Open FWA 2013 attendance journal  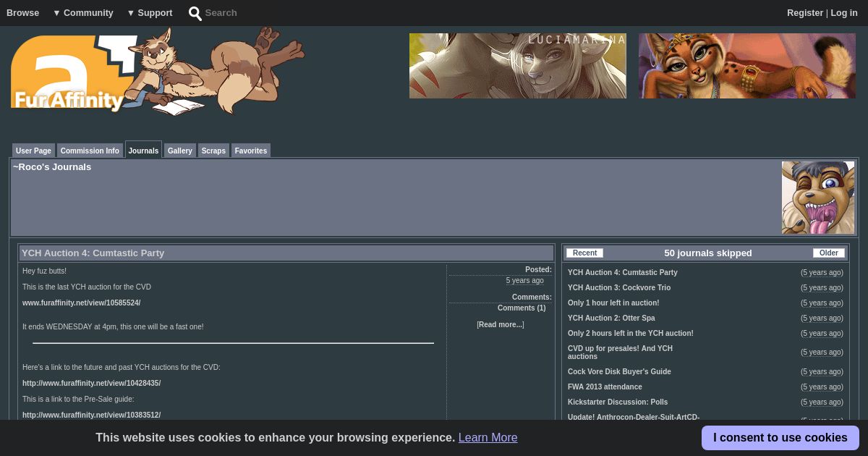tap(605, 387)
